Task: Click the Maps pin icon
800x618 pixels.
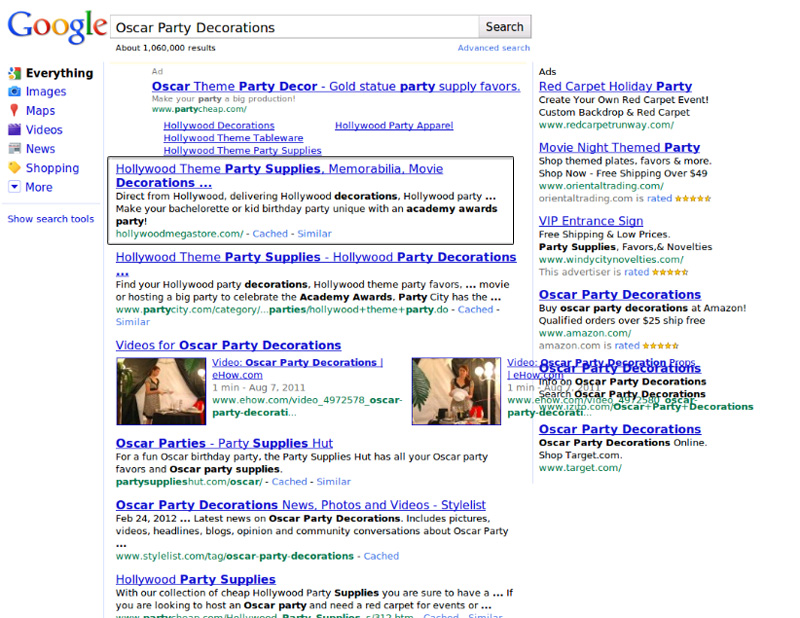Action: coord(14,111)
